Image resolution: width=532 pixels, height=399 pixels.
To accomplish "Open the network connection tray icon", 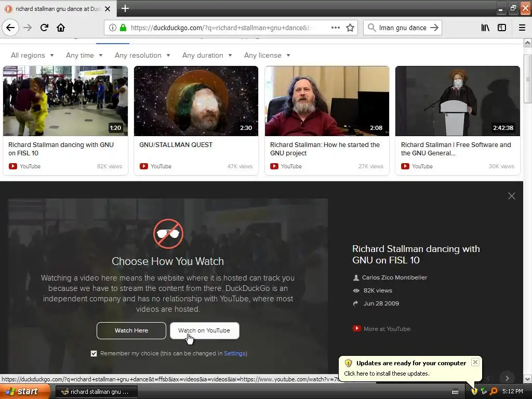I will [484, 391].
